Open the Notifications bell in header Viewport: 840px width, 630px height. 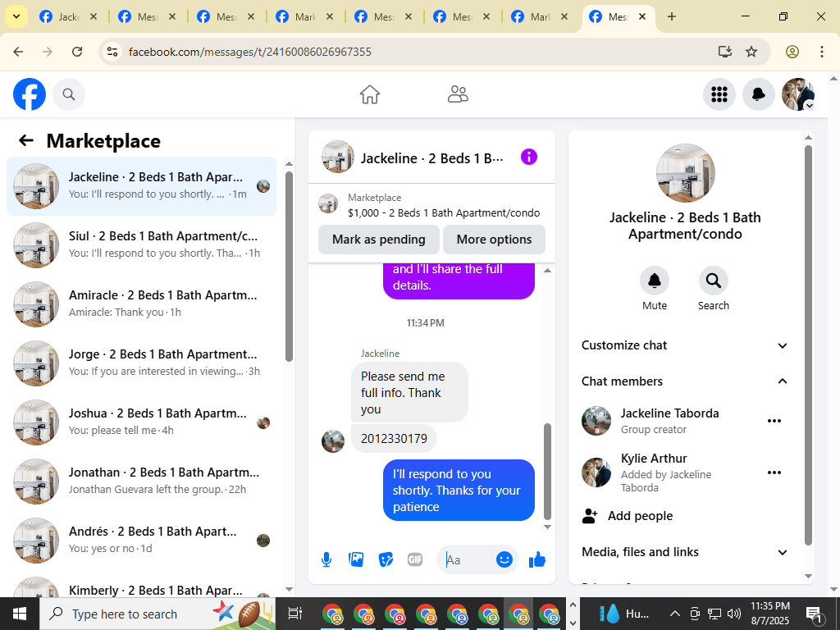click(759, 94)
